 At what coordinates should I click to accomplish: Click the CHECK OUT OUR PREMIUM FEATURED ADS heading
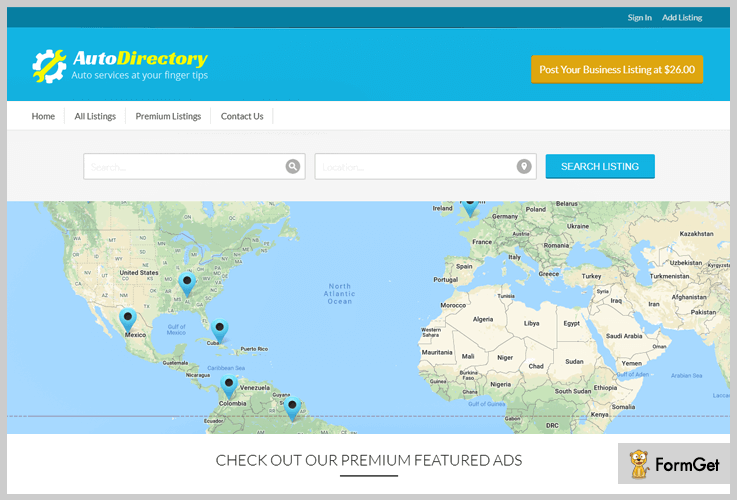coord(368,461)
